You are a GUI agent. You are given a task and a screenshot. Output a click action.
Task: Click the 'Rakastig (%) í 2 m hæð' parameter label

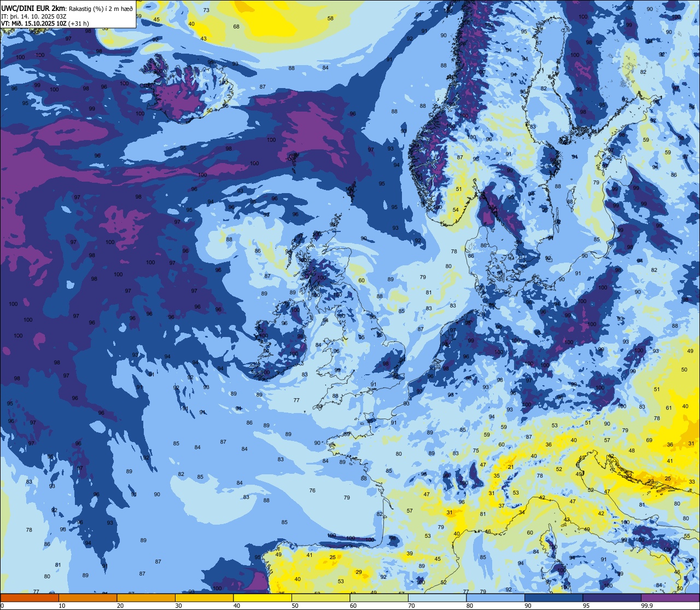pos(101,9)
